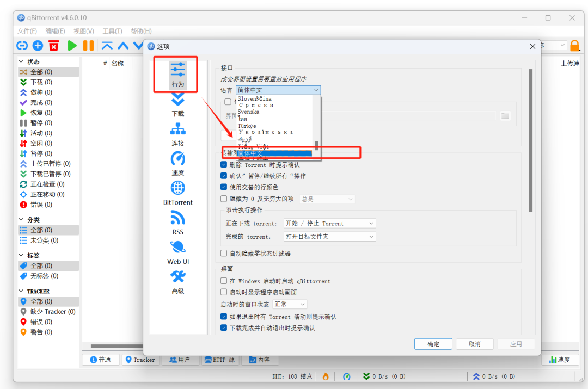Close the 选项 options dialog
588x389 pixels.
(x=532, y=46)
